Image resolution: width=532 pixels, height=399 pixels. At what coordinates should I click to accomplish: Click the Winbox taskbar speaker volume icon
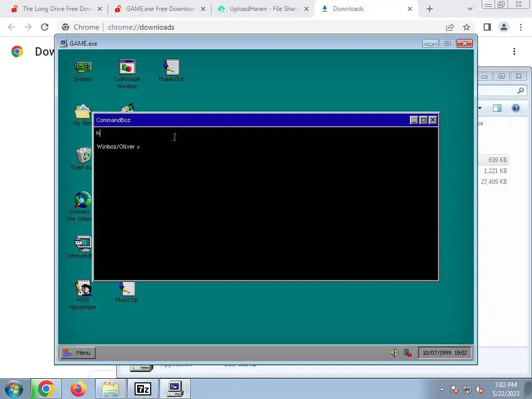pyautogui.click(x=394, y=353)
